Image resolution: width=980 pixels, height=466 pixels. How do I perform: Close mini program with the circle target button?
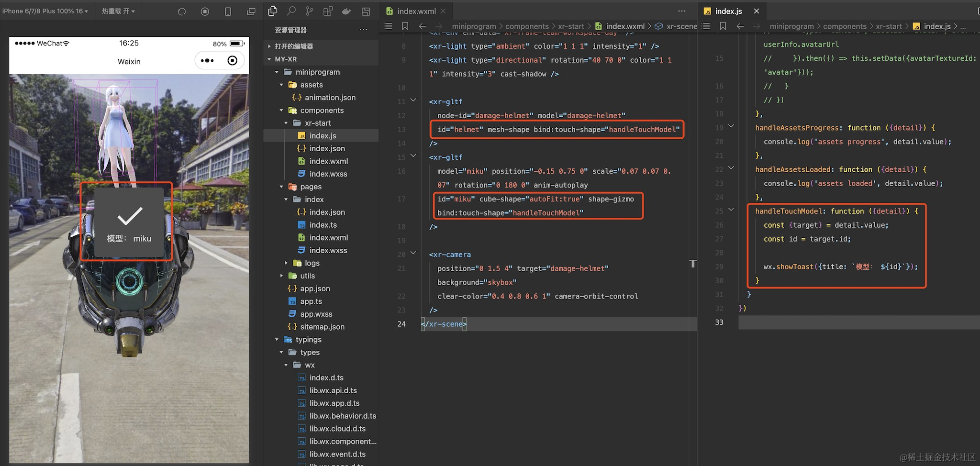(x=233, y=61)
